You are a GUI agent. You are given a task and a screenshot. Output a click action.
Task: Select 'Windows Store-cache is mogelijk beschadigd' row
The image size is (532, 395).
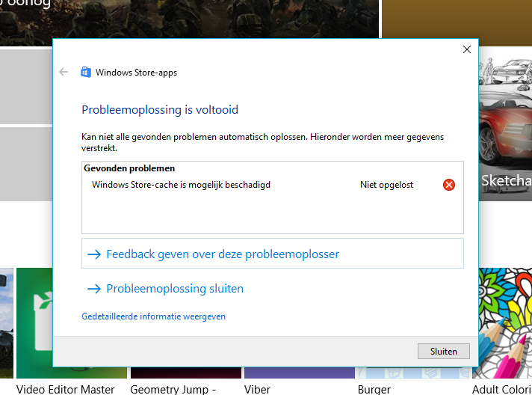click(x=273, y=185)
